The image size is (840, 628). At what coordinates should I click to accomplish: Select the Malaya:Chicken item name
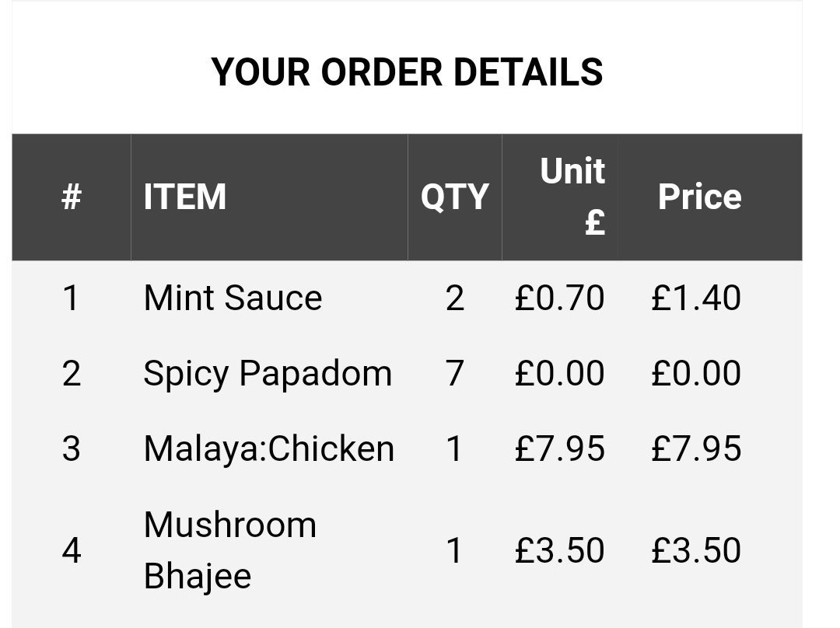pyautogui.click(x=269, y=449)
